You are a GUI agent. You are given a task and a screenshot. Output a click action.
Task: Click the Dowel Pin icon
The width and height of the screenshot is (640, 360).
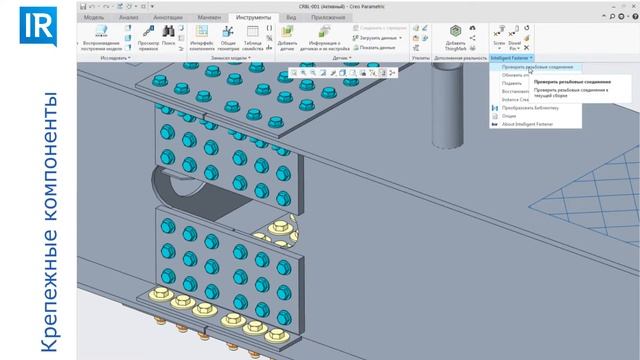pos(514,32)
